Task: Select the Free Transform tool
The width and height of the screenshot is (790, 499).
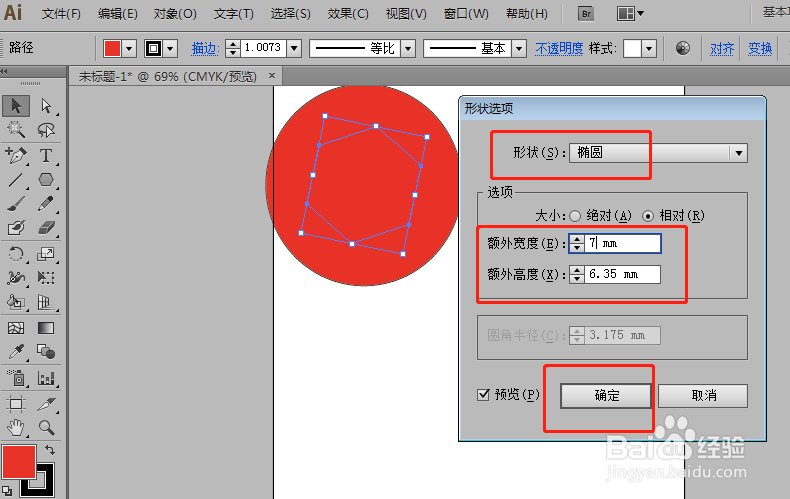Action: (x=46, y=277)
